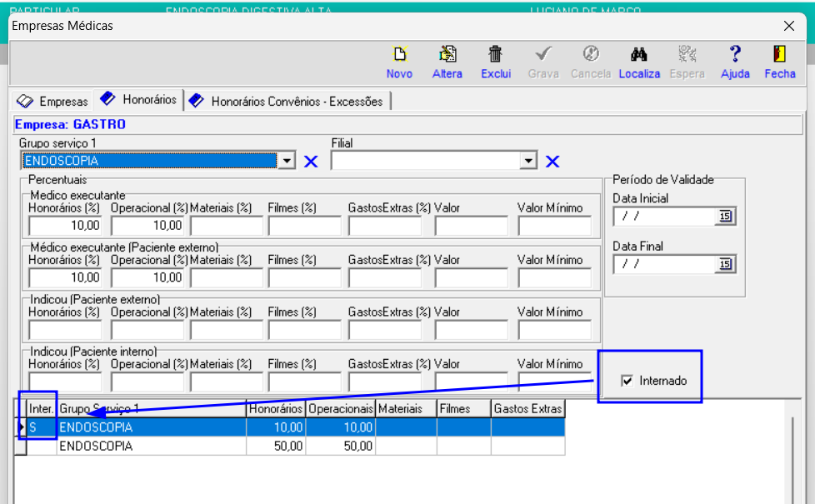Image resolution: width=815 pixels, height=504 pixels.
Task: Expand Grupo serviço 1 dropdown arrow
Action: click(287, 161)
